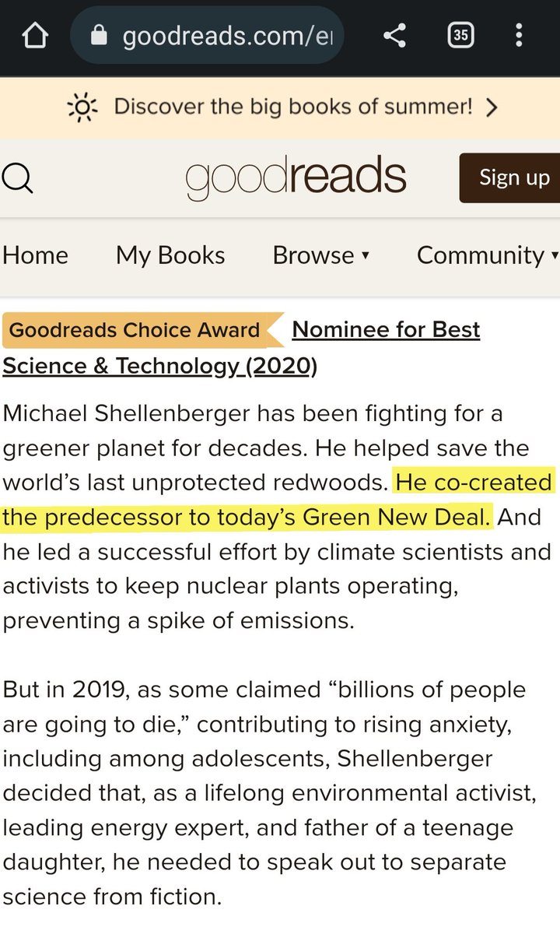Open the Discover big books of summer banner
The height and width of the screenshot is (934, 560).
[292, 107]
